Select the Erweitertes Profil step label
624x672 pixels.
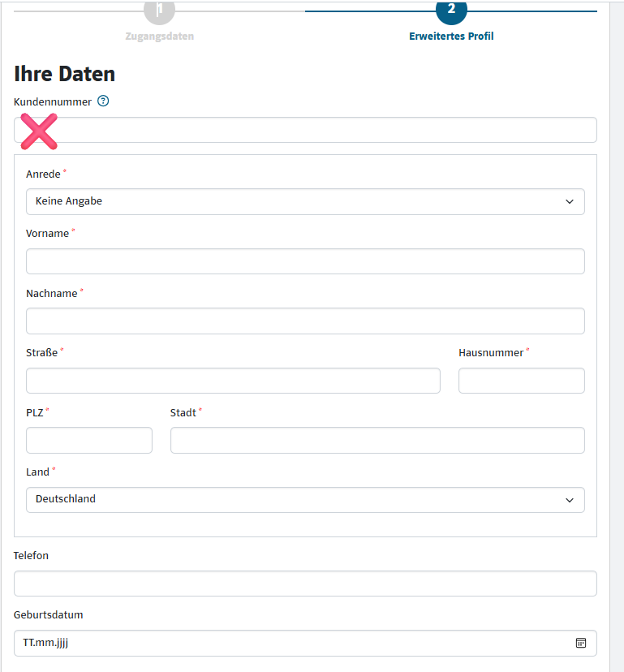pyautogui.click(x=451, y=37)
